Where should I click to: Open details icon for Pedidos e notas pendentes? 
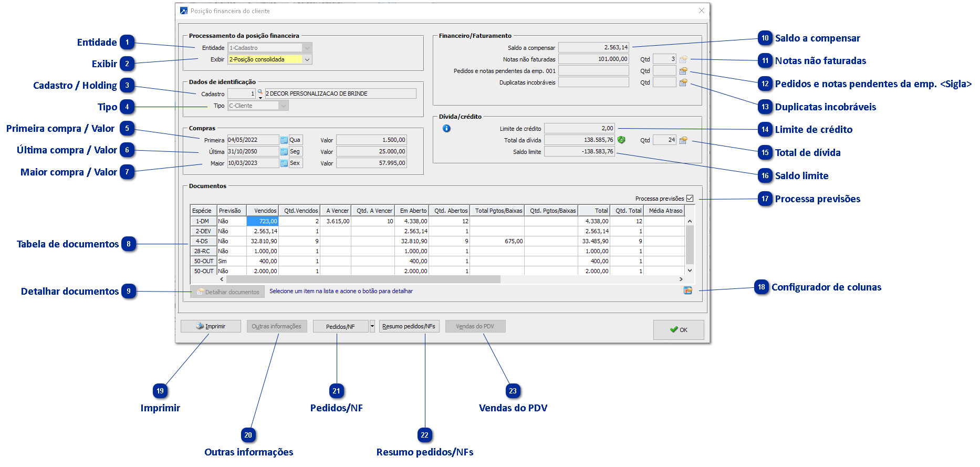[x=683, y=71]
